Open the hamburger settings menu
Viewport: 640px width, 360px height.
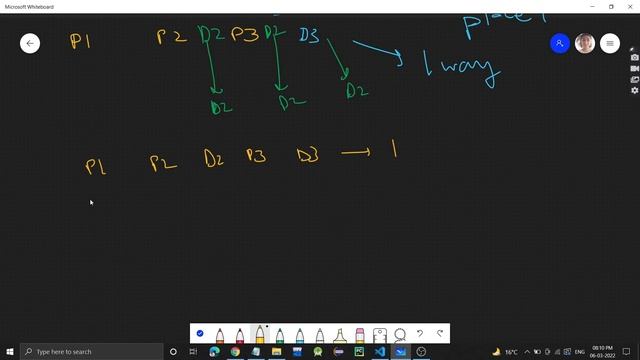(610, 43)
